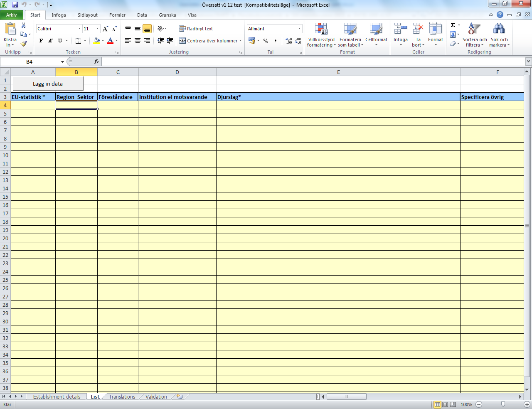532x409 pixels.
Task: Click the Ta bort cells icon
Action: tap(418, 29)
